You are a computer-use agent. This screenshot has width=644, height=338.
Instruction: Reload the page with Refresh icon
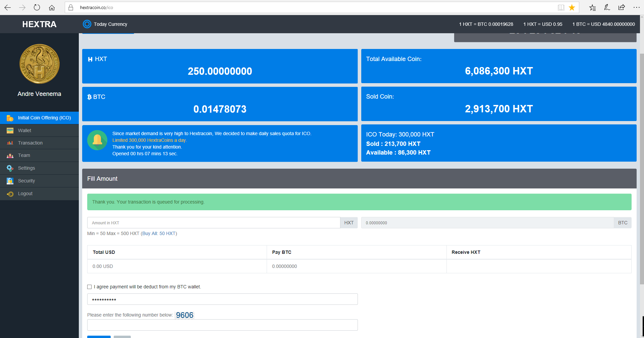[37, 7]
